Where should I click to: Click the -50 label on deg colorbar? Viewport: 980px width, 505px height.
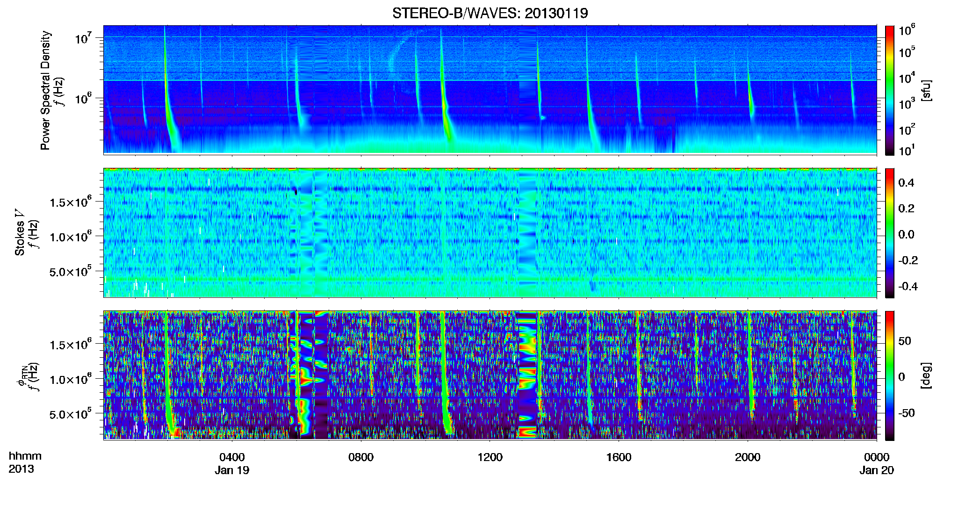[x=906, y=413]
